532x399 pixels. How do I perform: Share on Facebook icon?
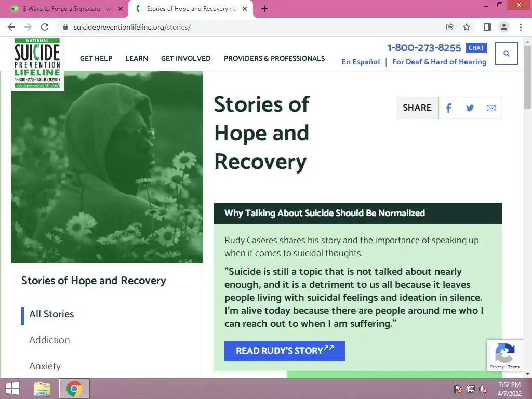tap(448, 108)
